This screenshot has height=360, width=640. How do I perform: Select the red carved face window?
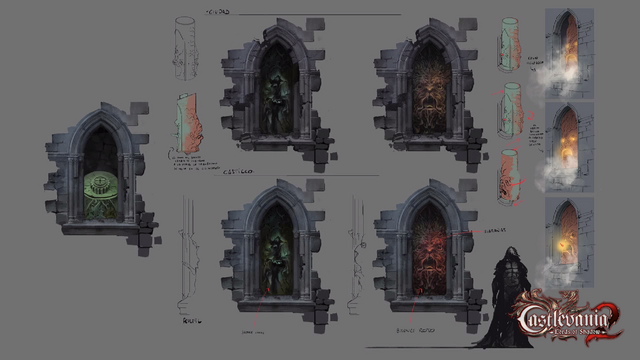431,255
